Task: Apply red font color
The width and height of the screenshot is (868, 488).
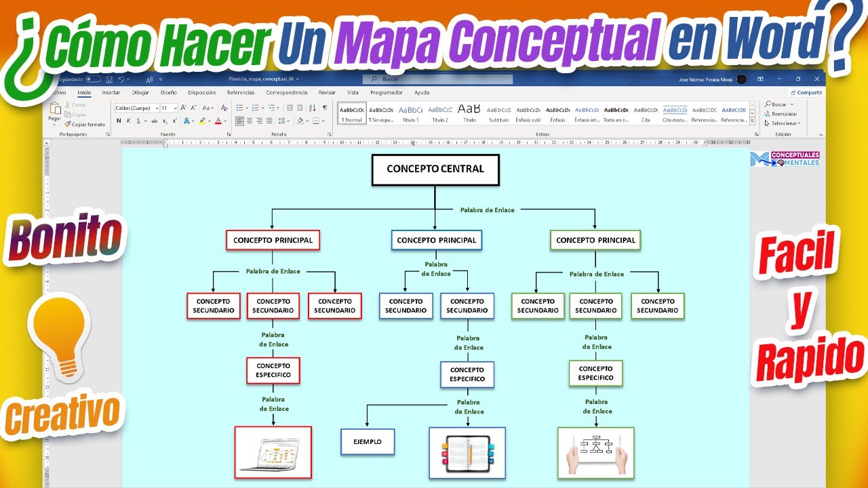Action: 218,121
